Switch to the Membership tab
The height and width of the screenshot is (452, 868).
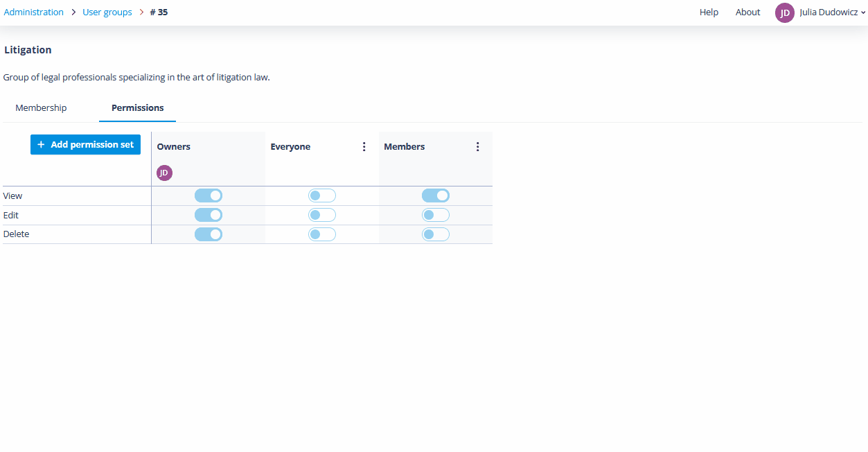(41, 108)
